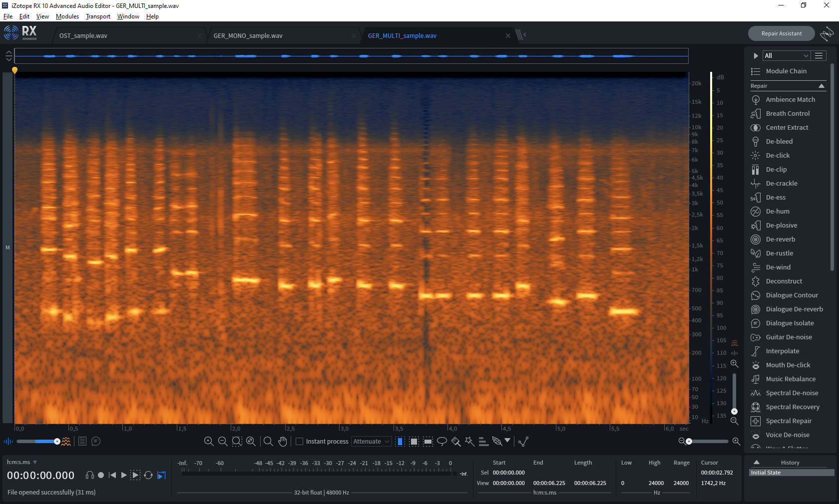Toggle headphone monitoring icon
This screenshot has height=504, width=839.
pyautogui.click(x=90, y=475)
